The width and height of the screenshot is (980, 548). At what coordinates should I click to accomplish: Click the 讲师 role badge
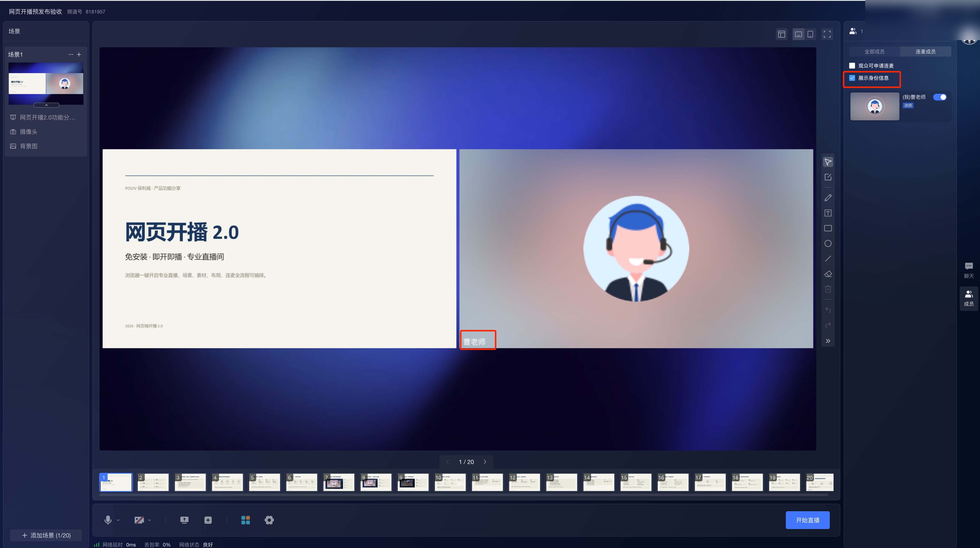click(908, 105)
